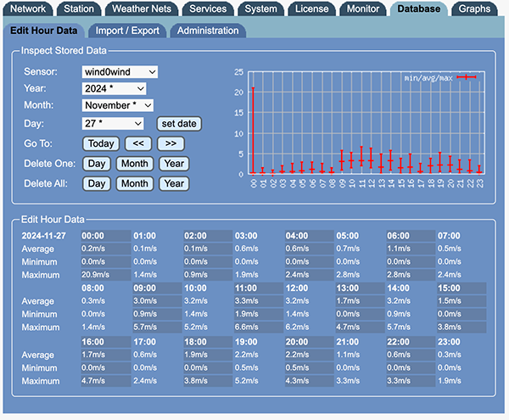Click the 04:00 hour header

pos(310,236)
